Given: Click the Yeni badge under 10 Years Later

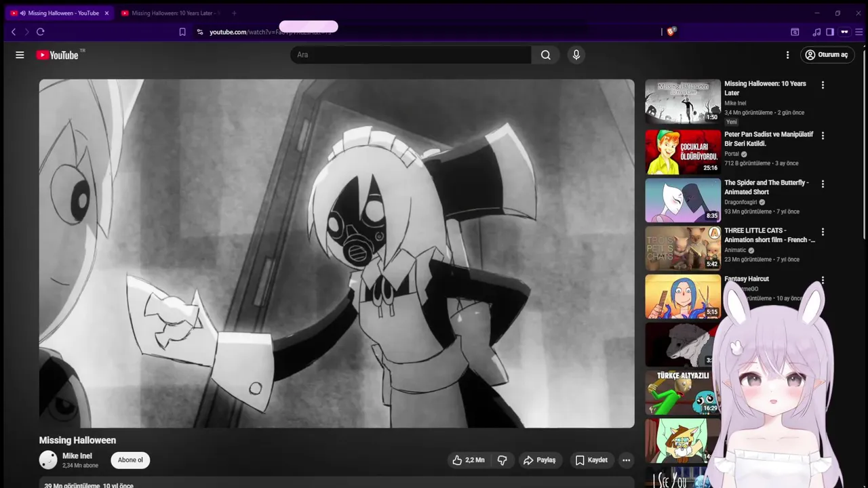Looking at the screenshot, I should tap(732, 122).
